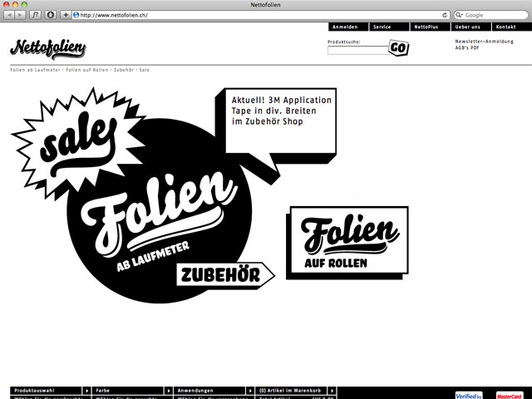Screen dimensions: 532x399
Task: Open the script f? toolbar button
Action: tap(35, 15)
